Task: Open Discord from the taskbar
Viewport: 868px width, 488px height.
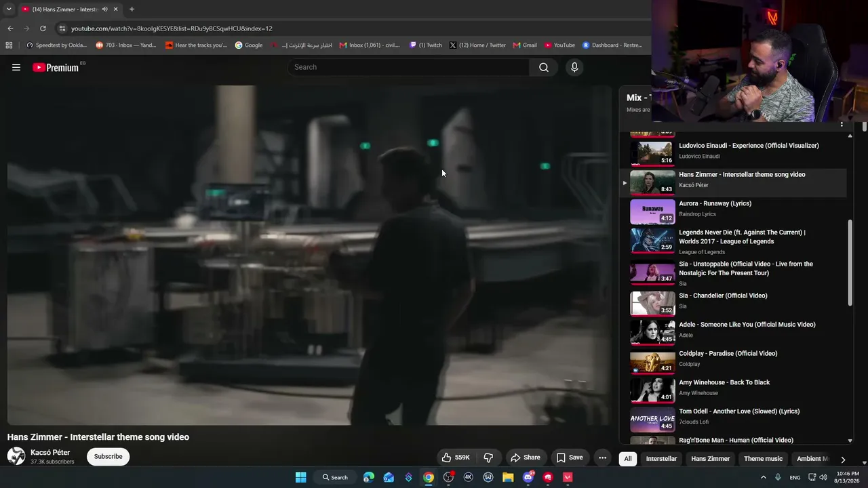Action: (528, 477)
